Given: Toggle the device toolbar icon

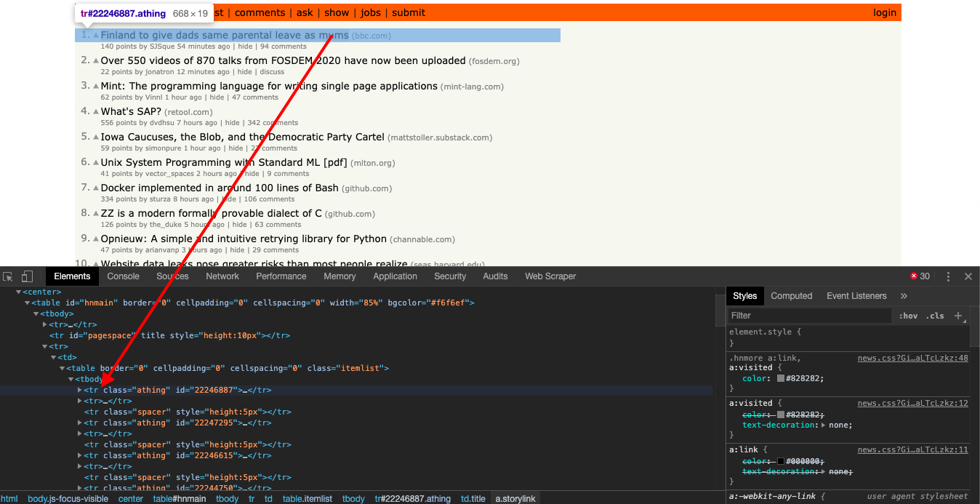Looking at the screenshot, I should coord(27,276).
